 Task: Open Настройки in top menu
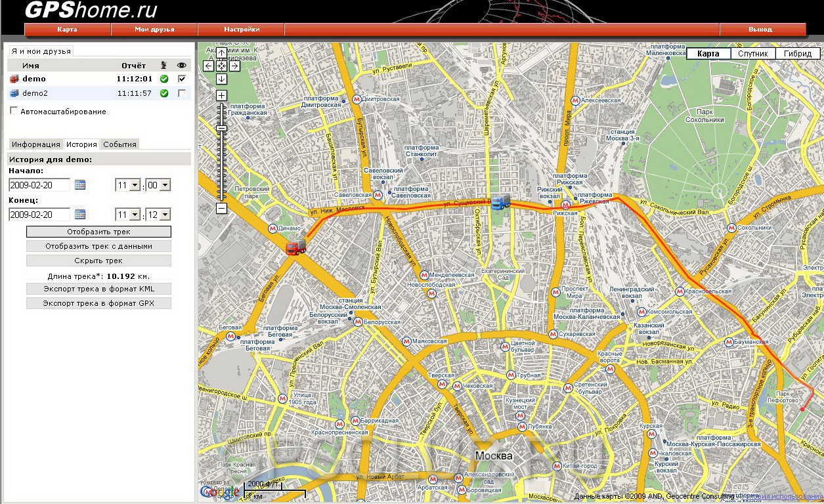pyautogui.click(x=242, y=30)
